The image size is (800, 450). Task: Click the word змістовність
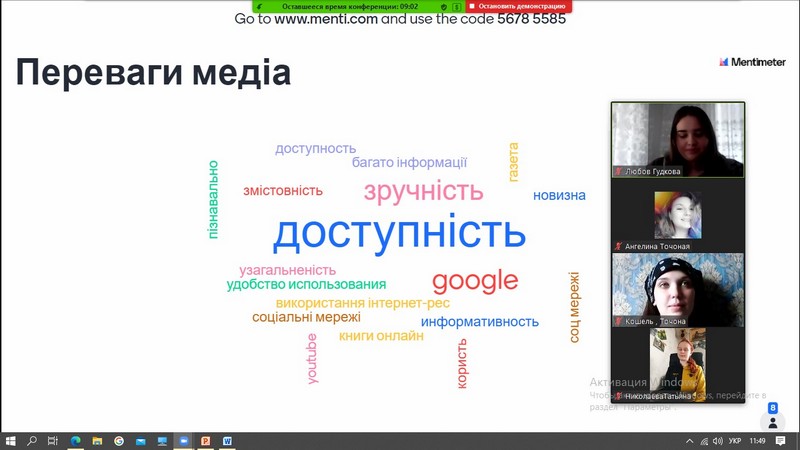pos(283,190)
